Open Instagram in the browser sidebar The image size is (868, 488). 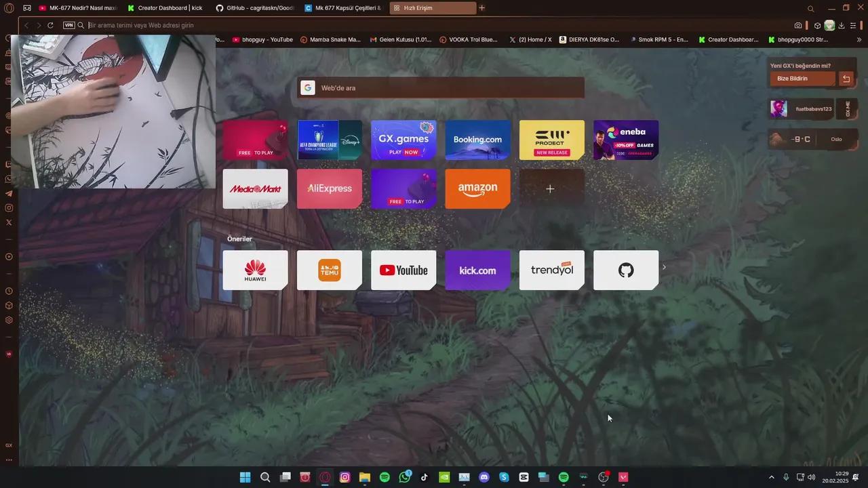pyautogui.click(x=9, y=208)
